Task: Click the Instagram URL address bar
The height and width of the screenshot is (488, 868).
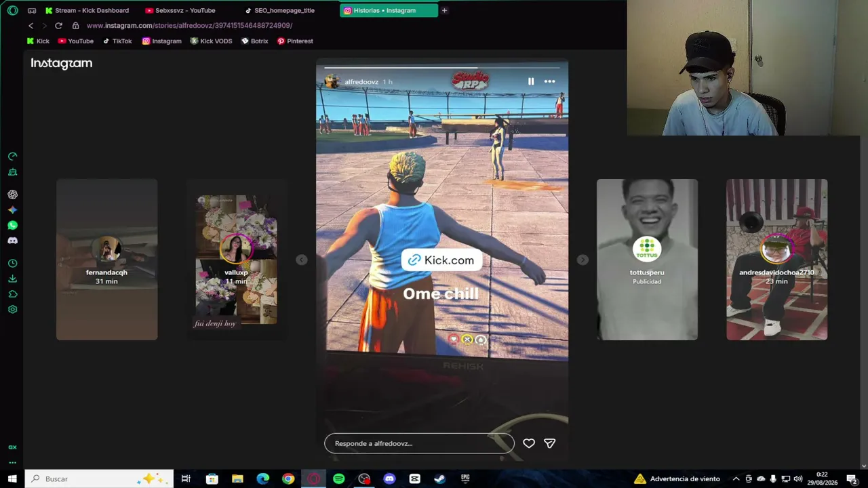Action: 189,26
